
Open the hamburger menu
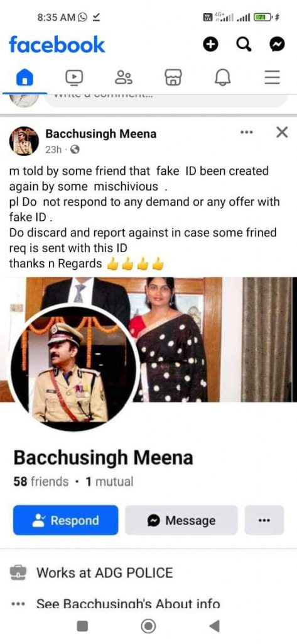pyautogui.click(x=272, y=77)
